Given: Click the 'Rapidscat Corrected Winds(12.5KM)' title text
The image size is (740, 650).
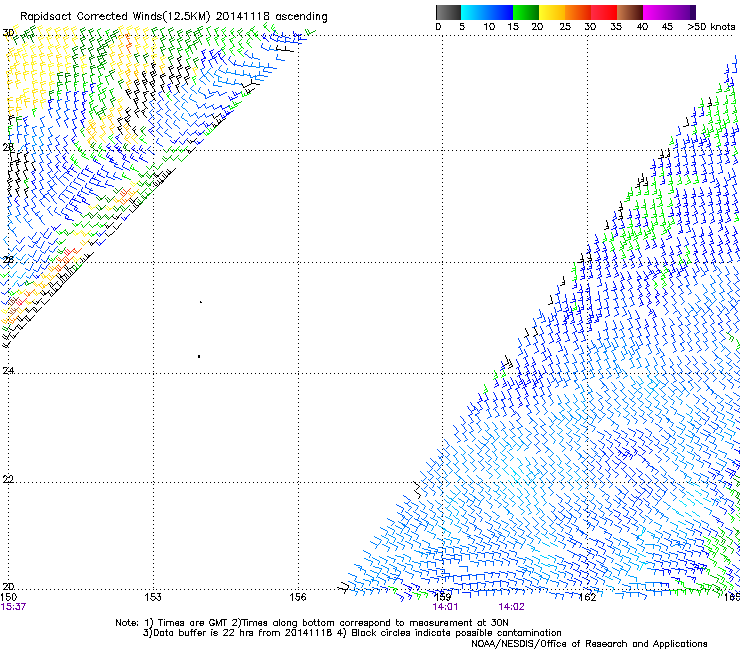Looking at the screenshot, I should point(115,17).
